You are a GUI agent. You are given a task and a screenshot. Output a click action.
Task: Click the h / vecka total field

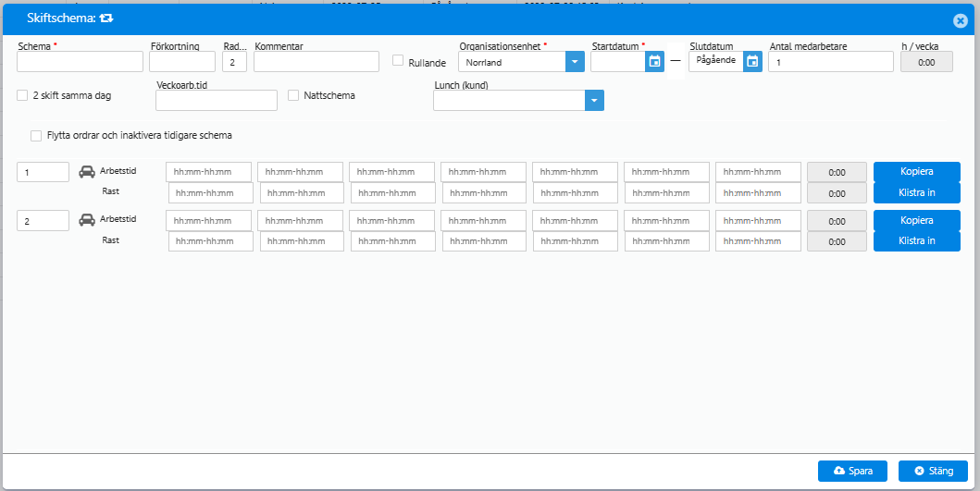pyautogui.click(x=927, y=62)
